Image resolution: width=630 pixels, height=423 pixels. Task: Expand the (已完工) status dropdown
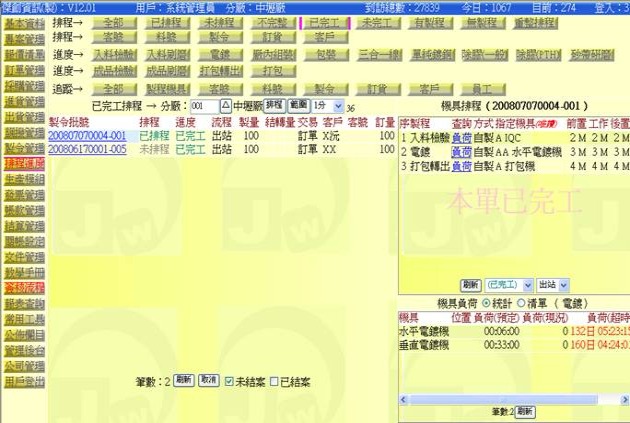(508, 285)
